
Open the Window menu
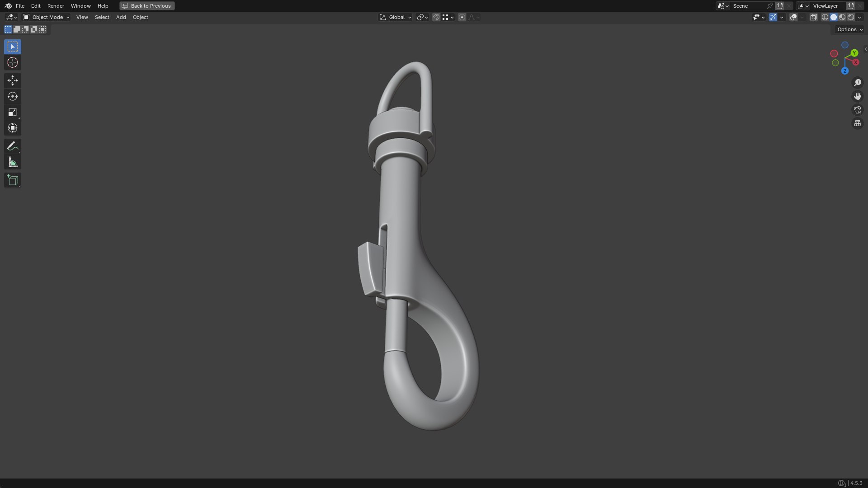coord(80,6)
